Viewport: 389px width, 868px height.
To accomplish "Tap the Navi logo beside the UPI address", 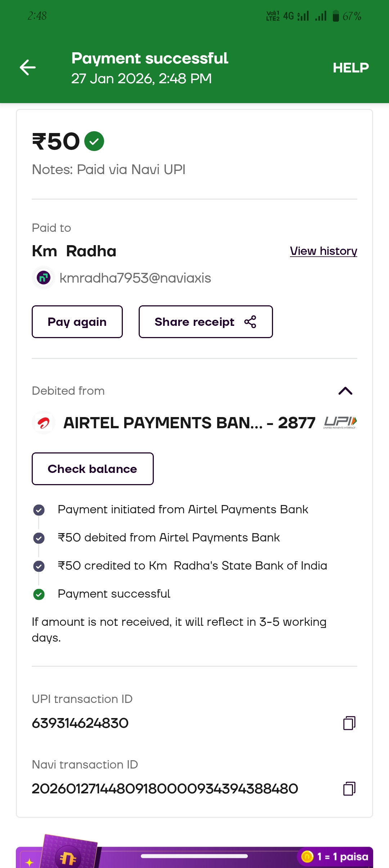I will click(x=44, y=278).
